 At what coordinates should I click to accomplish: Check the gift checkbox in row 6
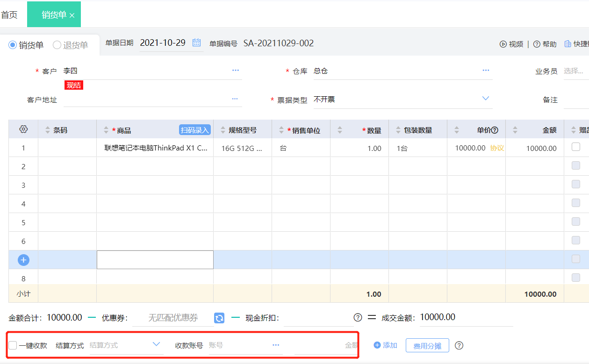tap(576, 240)
